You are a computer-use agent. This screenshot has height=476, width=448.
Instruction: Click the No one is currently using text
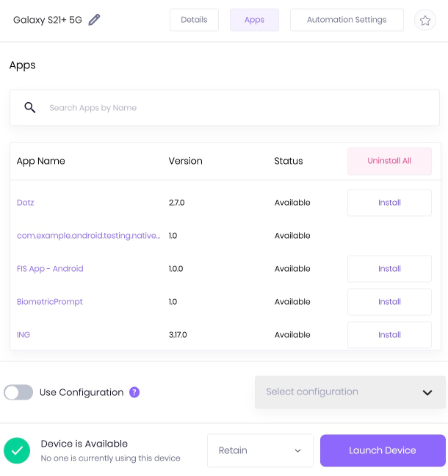point(110,458)
